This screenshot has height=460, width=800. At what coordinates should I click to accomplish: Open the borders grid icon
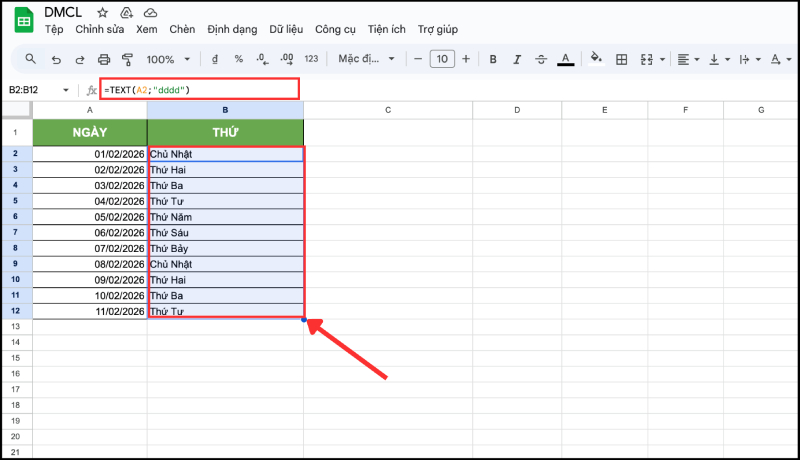point(621,59)
